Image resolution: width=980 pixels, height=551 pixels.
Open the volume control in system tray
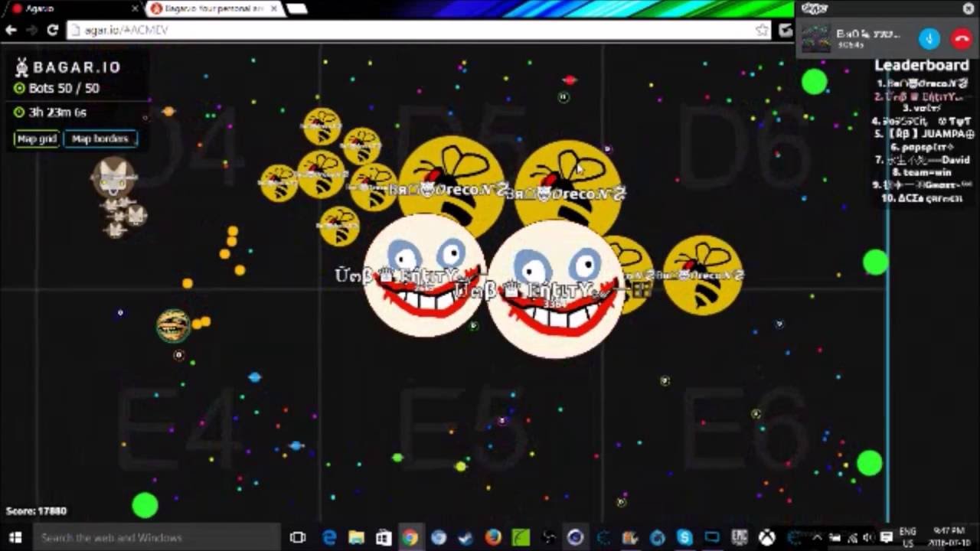[867, 537]
